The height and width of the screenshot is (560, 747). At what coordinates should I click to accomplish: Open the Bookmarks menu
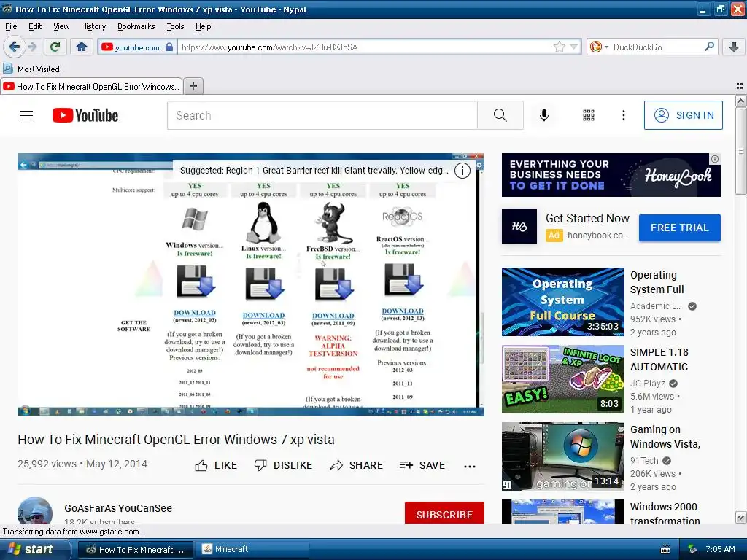coord(136,26)
